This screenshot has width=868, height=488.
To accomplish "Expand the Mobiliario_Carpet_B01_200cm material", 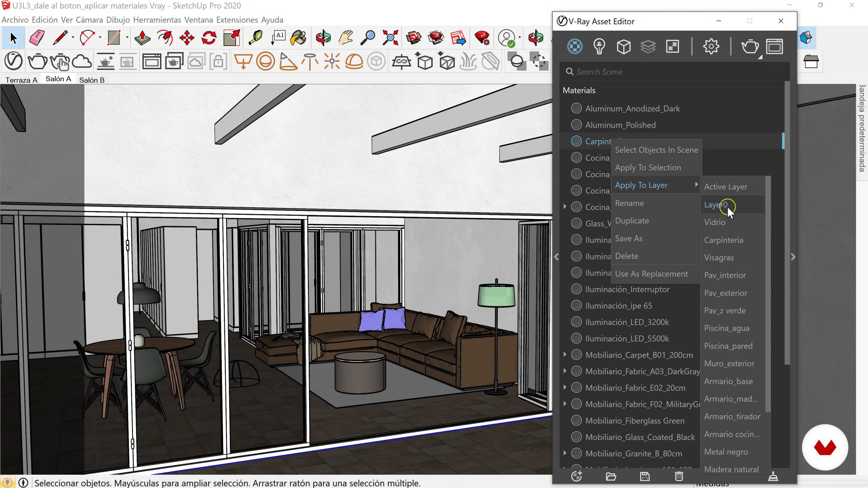I will point(565,354).
